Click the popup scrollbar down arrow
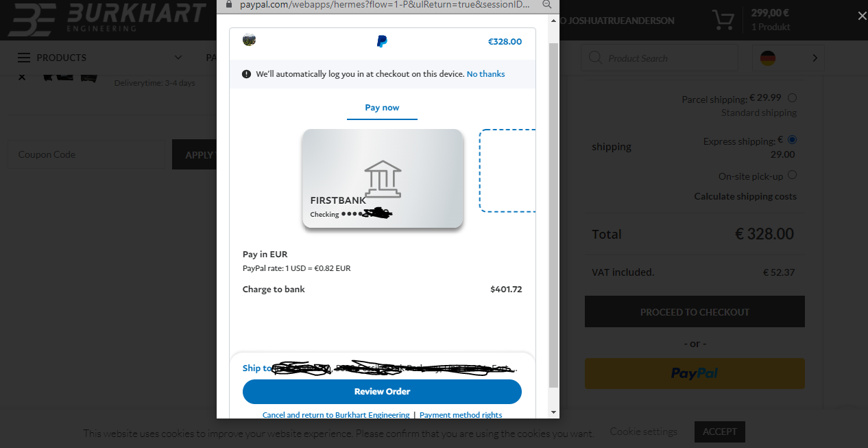 tap(554, 412)
